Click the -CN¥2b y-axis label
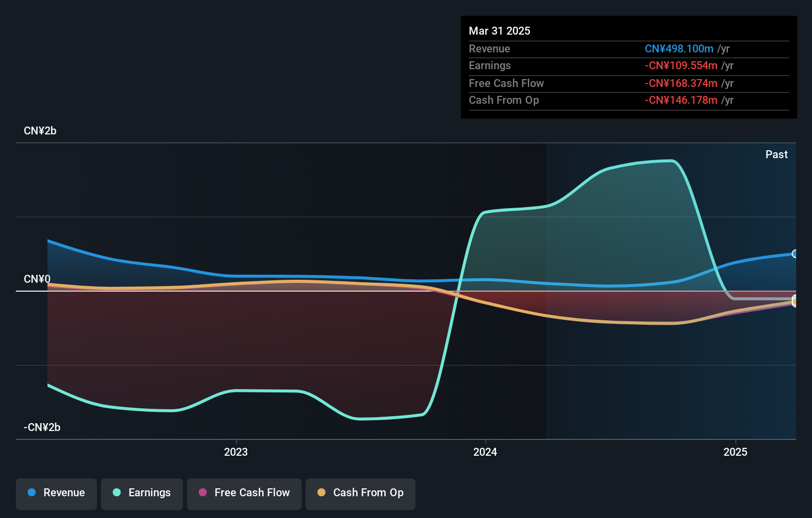This screenshot has width=812, height=518. point(42,427)
